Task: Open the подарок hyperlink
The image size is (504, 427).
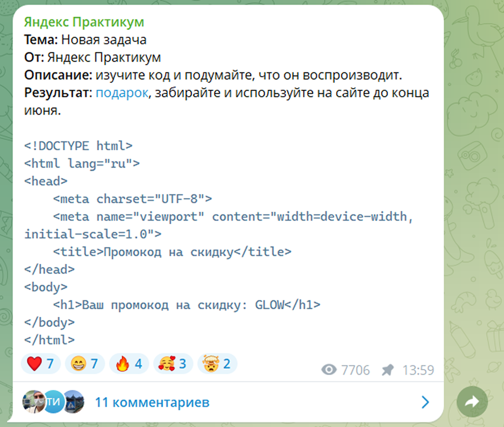Action: (x=122, y=93)
